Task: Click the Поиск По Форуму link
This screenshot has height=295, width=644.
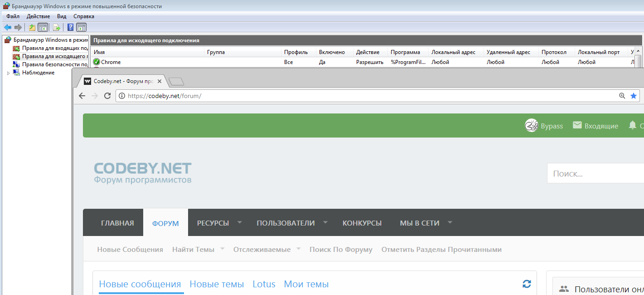Action: click(341, 249)
